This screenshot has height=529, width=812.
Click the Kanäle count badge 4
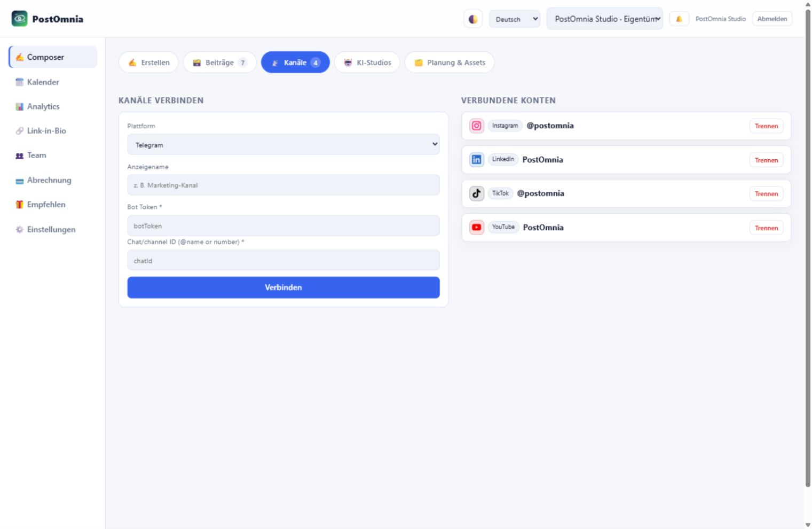[316, 63]
